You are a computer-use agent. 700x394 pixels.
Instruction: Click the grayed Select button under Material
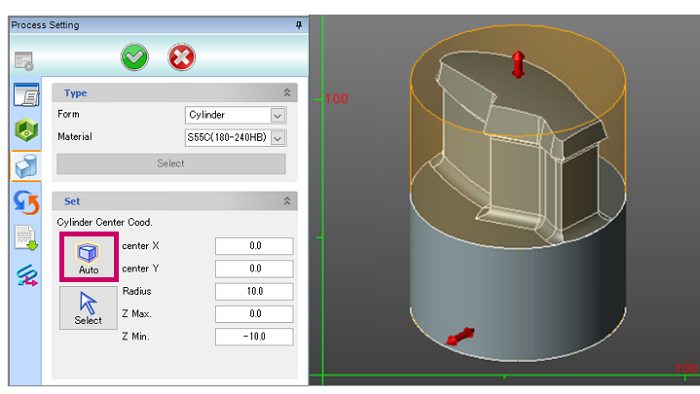[x=171, y=164]
